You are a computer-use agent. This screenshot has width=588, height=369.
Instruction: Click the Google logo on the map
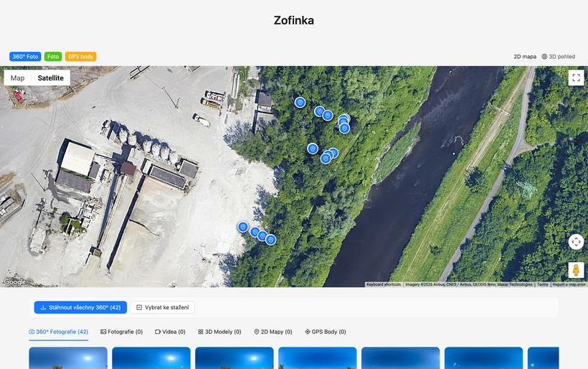(x=14, y=281)
